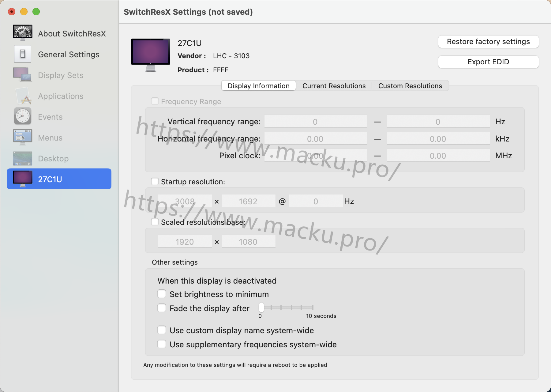
Task: Select About SwitchResX label
Action: [x=72, y=34]
